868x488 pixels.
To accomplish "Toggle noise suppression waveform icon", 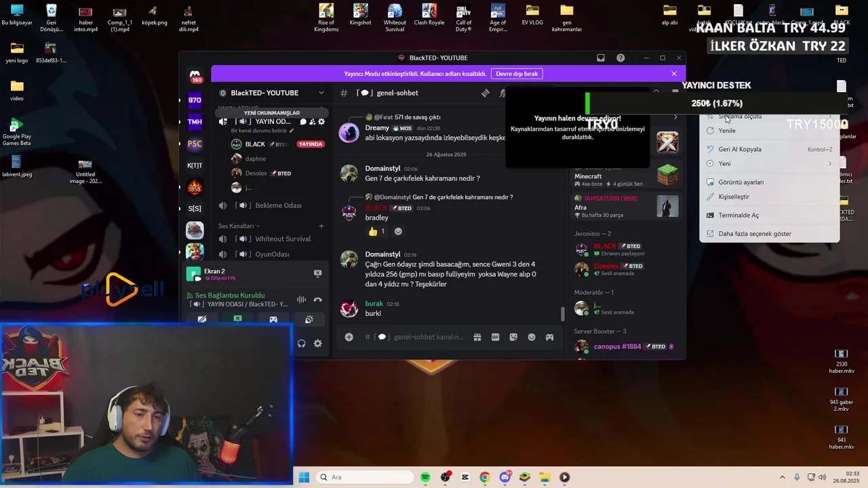I will pyautogui.click(x=301, y=300).
